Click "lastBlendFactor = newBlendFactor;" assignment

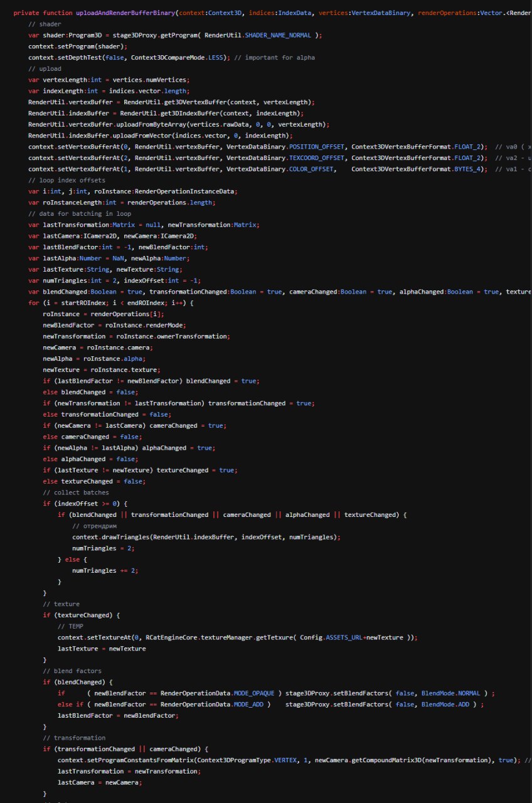point(118,716)
